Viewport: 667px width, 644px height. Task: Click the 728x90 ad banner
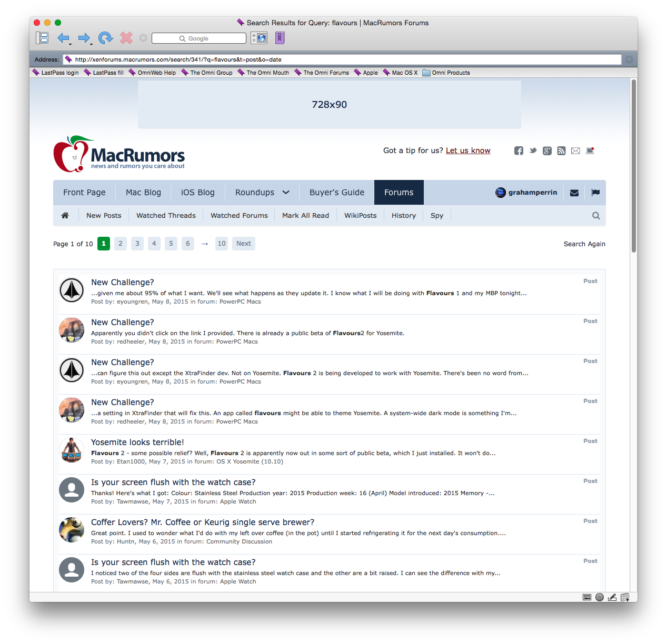pos(330,104)
